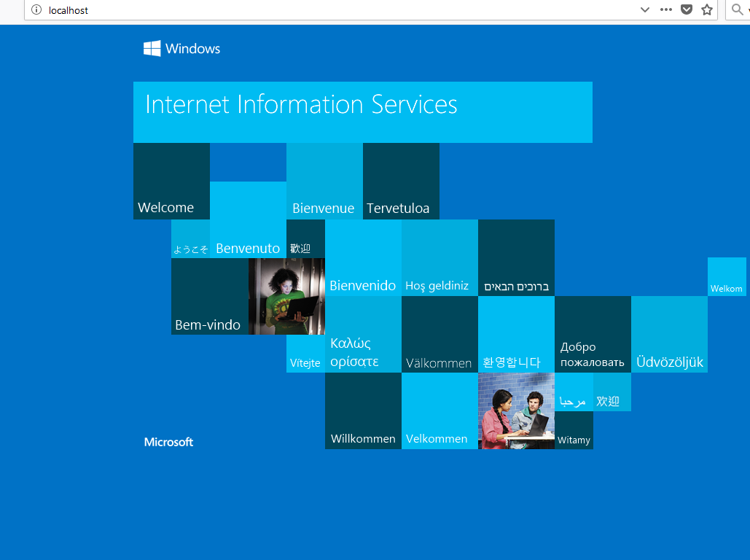This screenshot has height=560, width=750.
Task: Click the Greek Καλώς ορίσατε tile
Action: [x=363, y=334]
